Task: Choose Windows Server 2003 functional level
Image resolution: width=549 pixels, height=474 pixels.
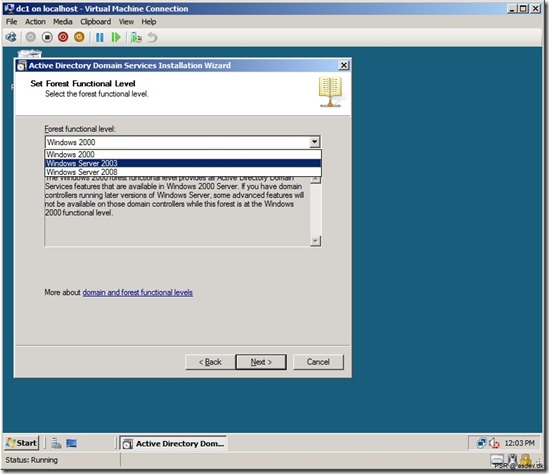Action: click(183, 163)
